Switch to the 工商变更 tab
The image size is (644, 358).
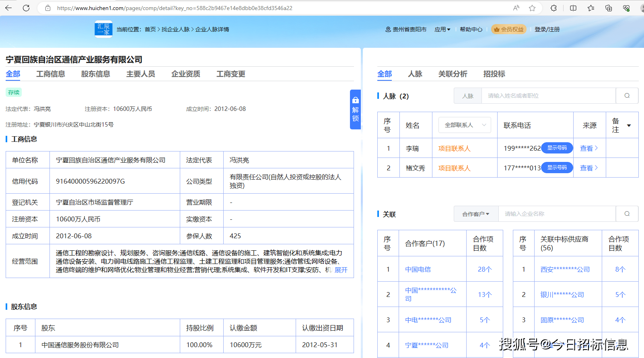coord(231,74)
